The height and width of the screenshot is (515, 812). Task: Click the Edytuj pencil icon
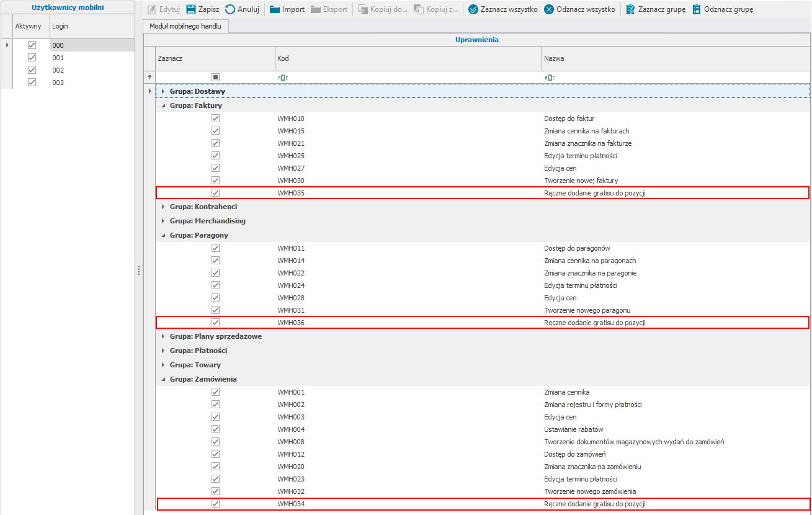tap(152, 9)
